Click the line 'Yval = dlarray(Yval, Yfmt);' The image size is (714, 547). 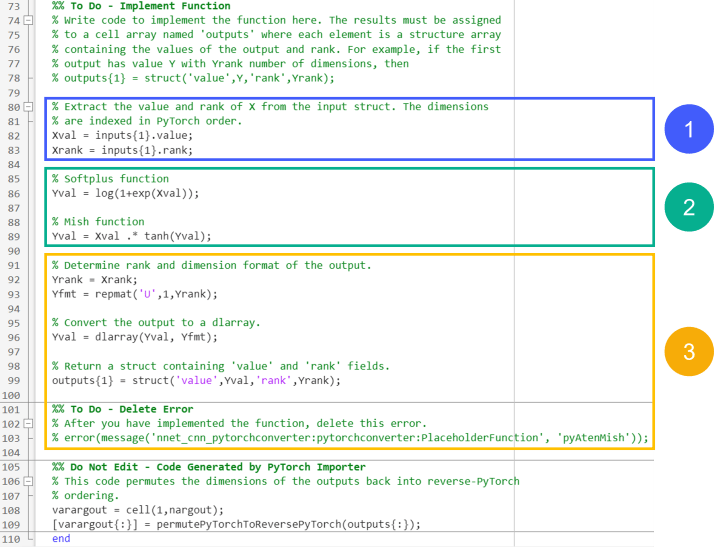(135, 337)
